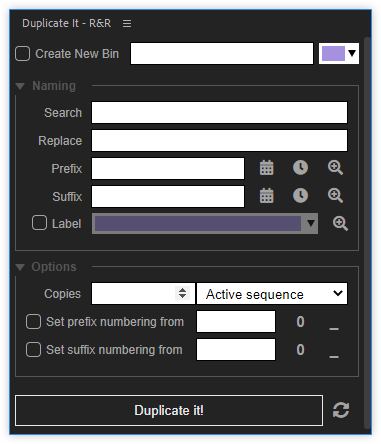
Task: Open the Duplicate It panel hamburger menu
Action: 127,24
